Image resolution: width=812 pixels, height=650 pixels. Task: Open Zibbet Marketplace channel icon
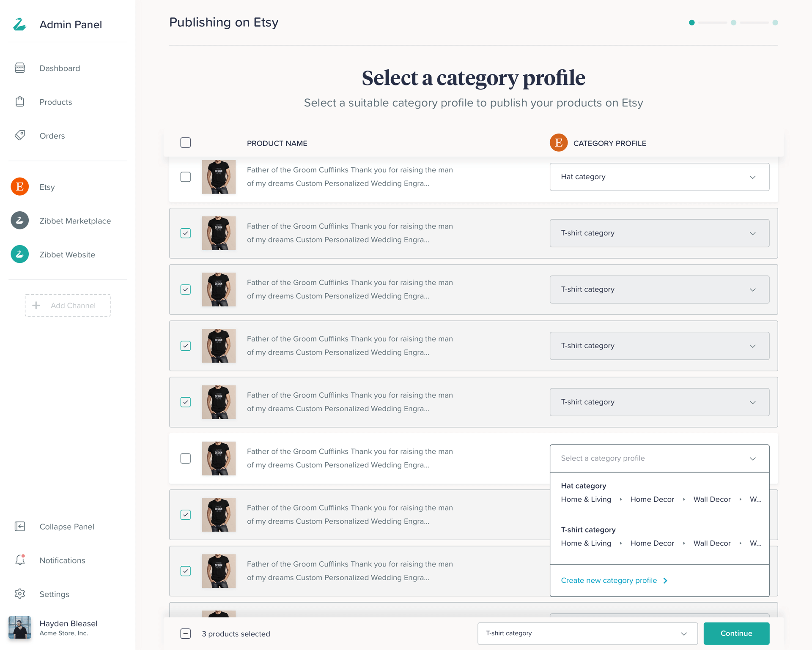[x=20, y=221]
